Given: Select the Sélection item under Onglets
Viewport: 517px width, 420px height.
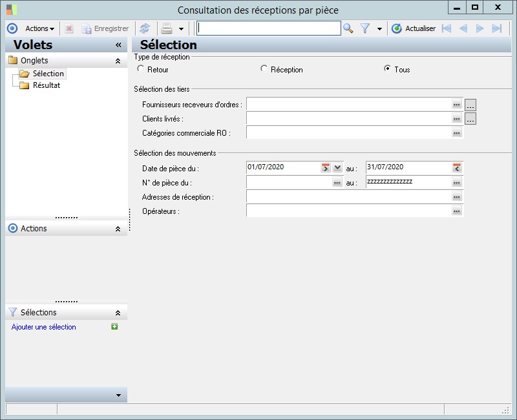Looking at the screenshot, I should pos(48,74).
